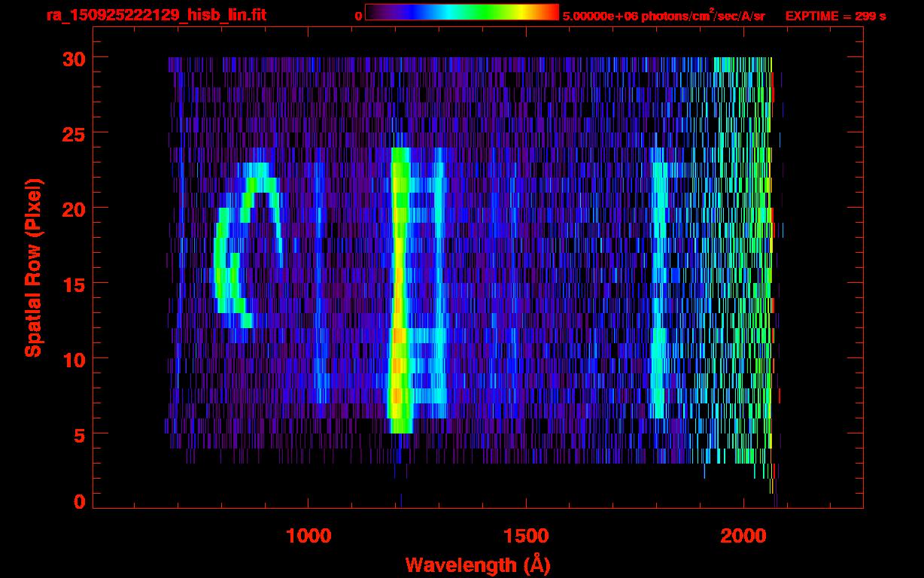
Task: Click the 1000 wavelength tick label
Action: [x=309, y=536]
